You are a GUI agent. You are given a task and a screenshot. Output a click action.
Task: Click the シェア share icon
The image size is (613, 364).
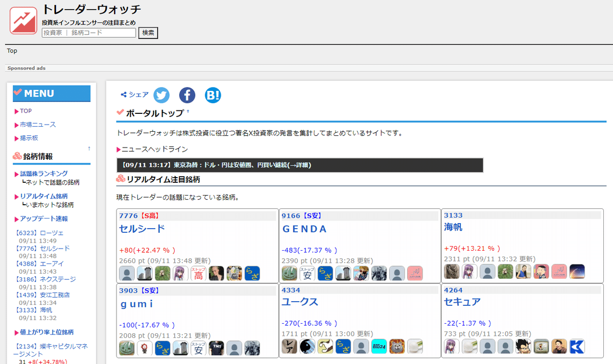click(x=134, y=94)
